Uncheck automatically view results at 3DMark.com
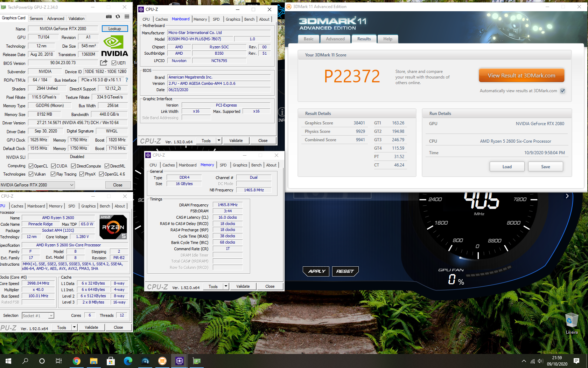This screenshot has height=368, width=588. tap(562, 91)
